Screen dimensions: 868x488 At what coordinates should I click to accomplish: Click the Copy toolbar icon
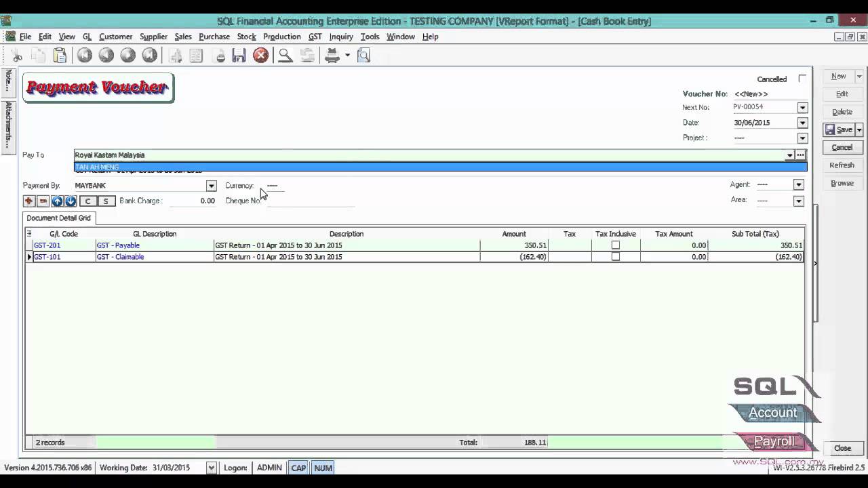click(39, 56)
